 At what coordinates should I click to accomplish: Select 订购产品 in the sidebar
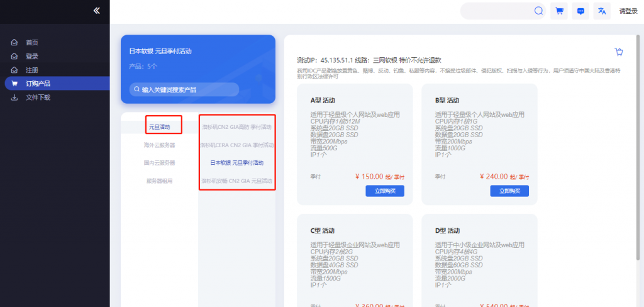57,84
